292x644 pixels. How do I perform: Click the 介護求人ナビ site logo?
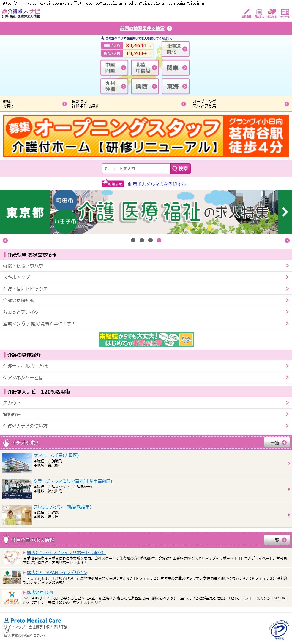point(21,13)
